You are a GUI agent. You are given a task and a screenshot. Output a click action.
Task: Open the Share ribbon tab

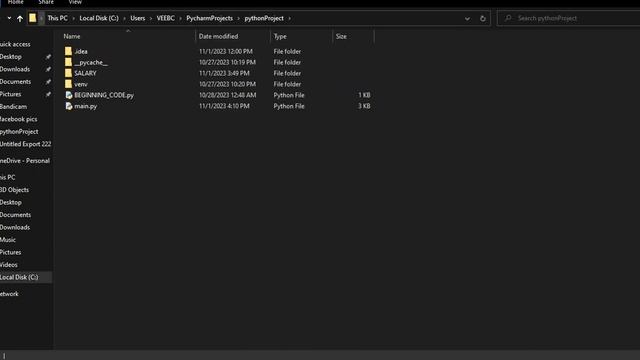coord(46,2)
